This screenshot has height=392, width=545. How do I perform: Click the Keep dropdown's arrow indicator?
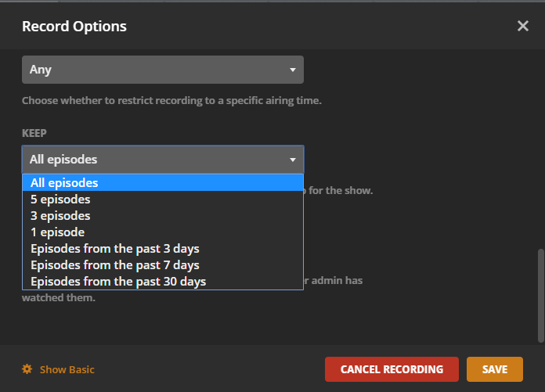coord(293,160)
